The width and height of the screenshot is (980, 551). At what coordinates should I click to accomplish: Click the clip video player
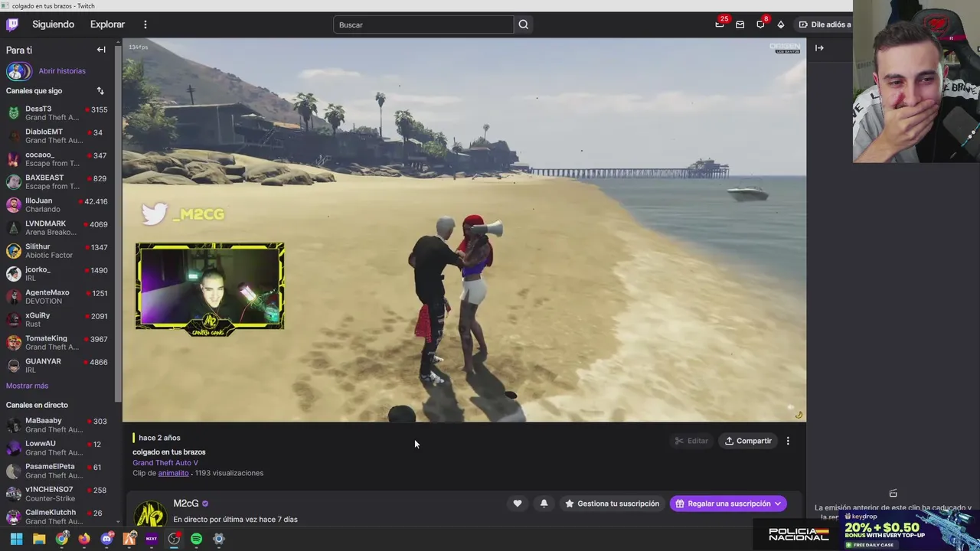(464, 230)
